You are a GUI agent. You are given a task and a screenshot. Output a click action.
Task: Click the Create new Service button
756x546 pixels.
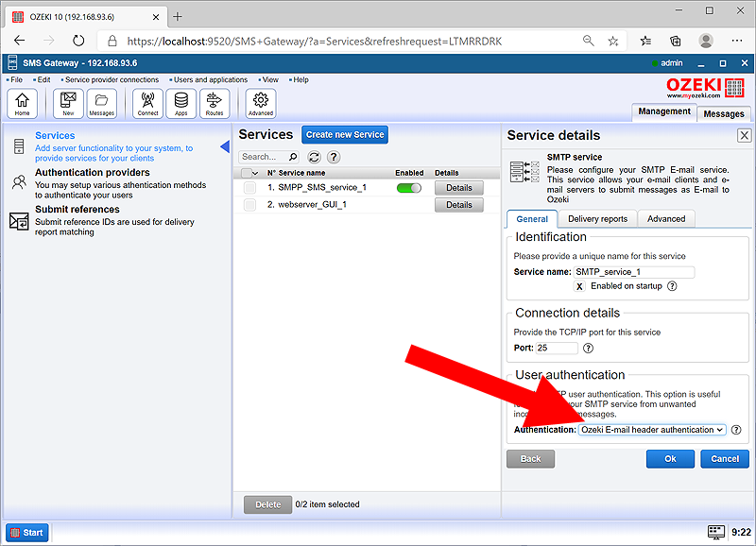point(345,135)
